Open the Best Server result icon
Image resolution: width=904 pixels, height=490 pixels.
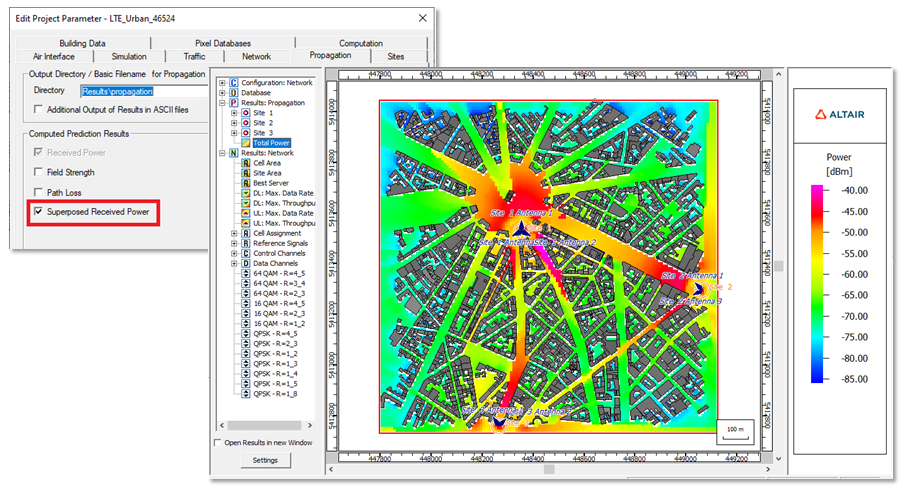click(x=246, y=183)
